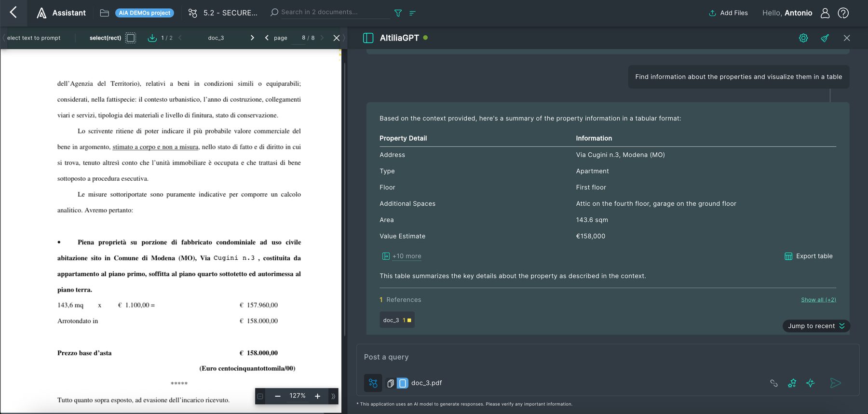Zoom out the PDF with minus
This screenshot has height=414, width=868.
click(277, 396)
